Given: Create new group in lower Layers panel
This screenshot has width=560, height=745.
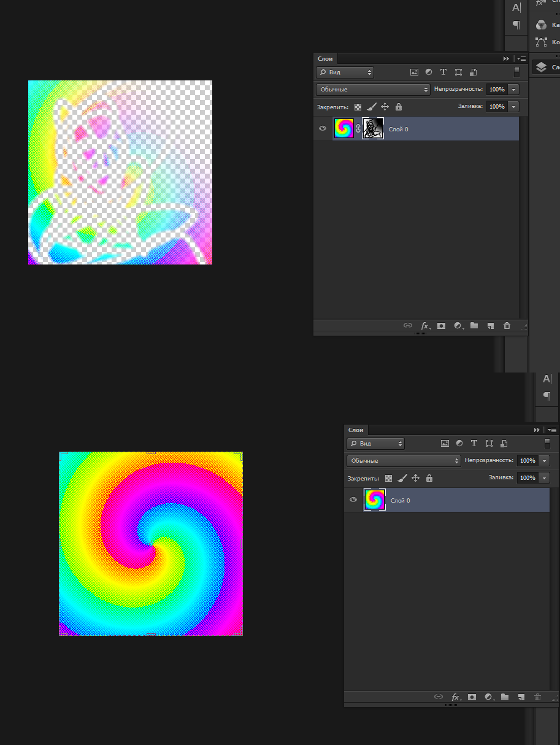Looking at the screenshot, I should coord(505,697).
